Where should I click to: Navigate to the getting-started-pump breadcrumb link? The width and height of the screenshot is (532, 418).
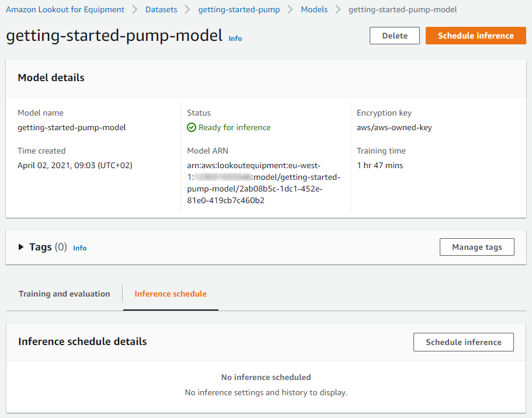pos(239,9)
